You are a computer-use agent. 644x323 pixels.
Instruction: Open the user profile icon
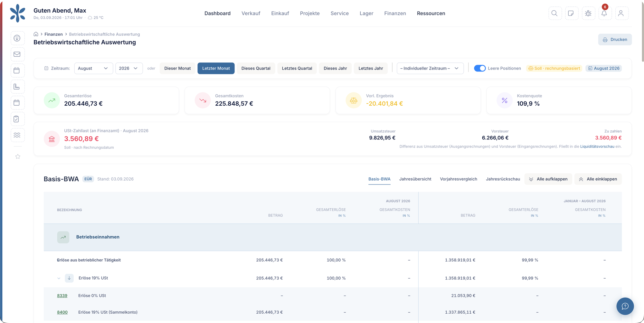pyautogui.click(x=621, y=13)
